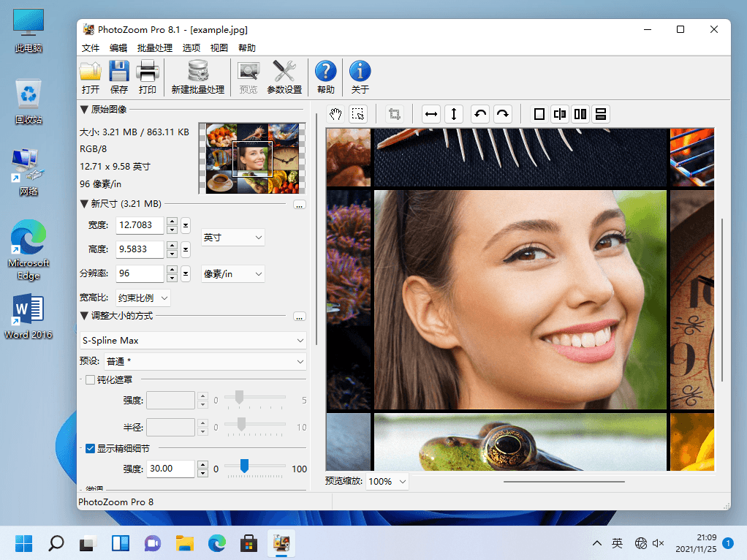The height and width of the screenshot is (560, 747).
Task: Open Microsoft Edge desktop shortcut
Action: (x=29, y=249)
